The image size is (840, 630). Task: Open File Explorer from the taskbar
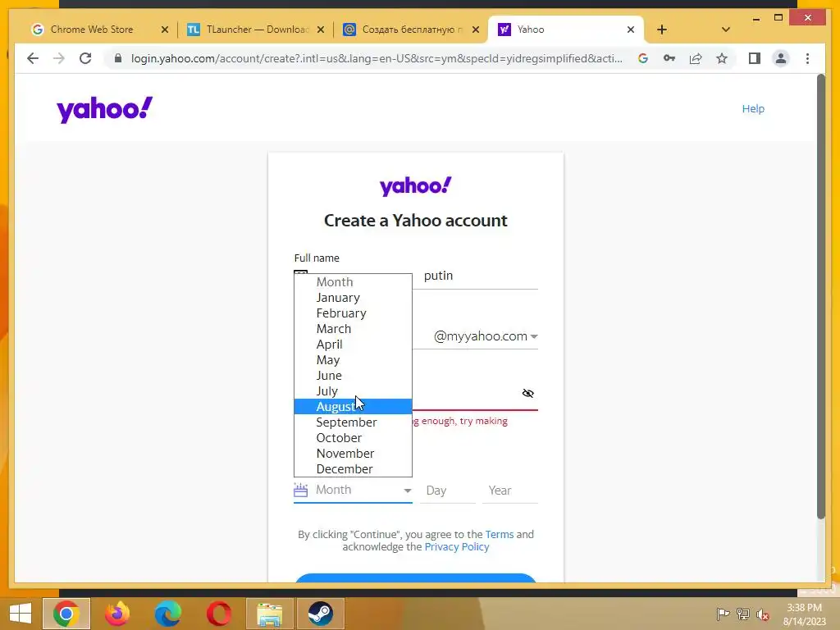pos(269,614)
